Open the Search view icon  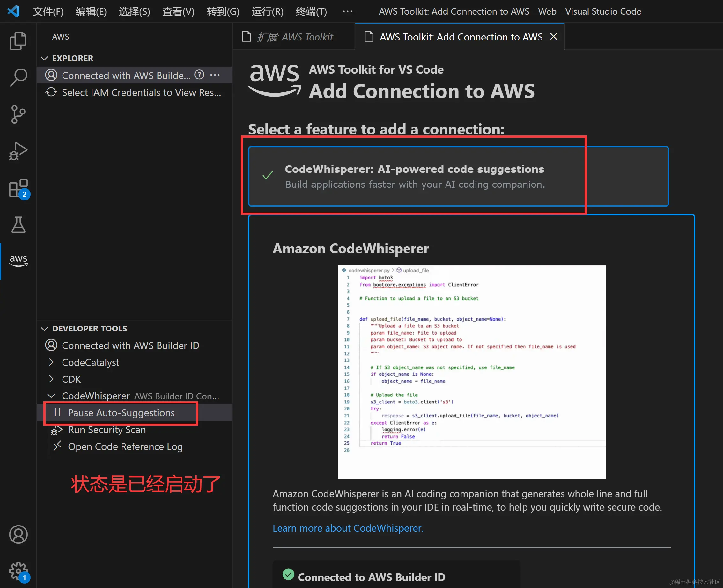(18, 77)
